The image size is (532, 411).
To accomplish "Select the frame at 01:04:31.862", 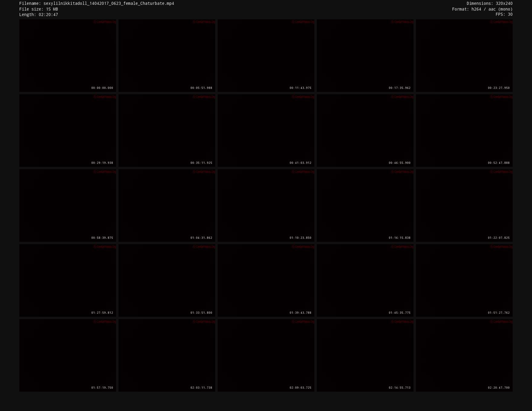I will (x=167, y=205).
